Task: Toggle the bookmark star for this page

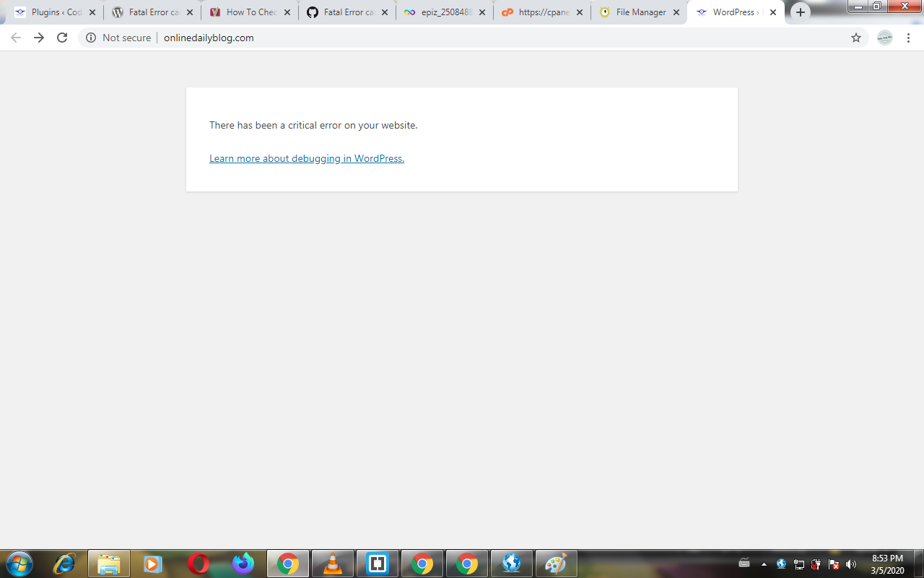Action: 855,38
